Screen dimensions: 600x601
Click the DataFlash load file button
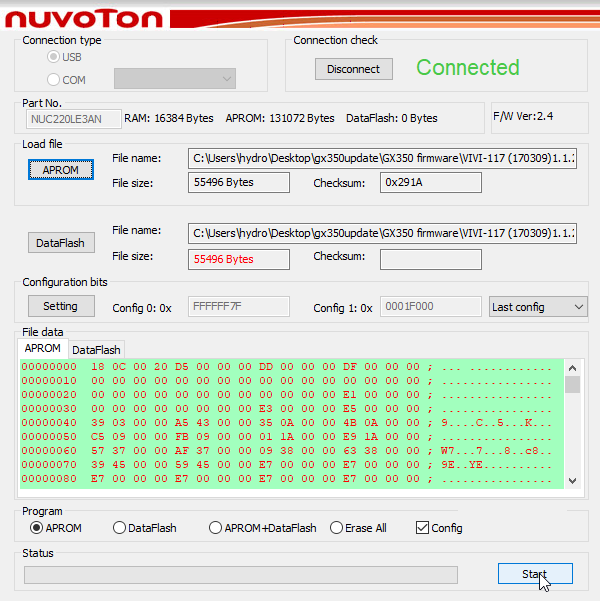click(61, 242)
